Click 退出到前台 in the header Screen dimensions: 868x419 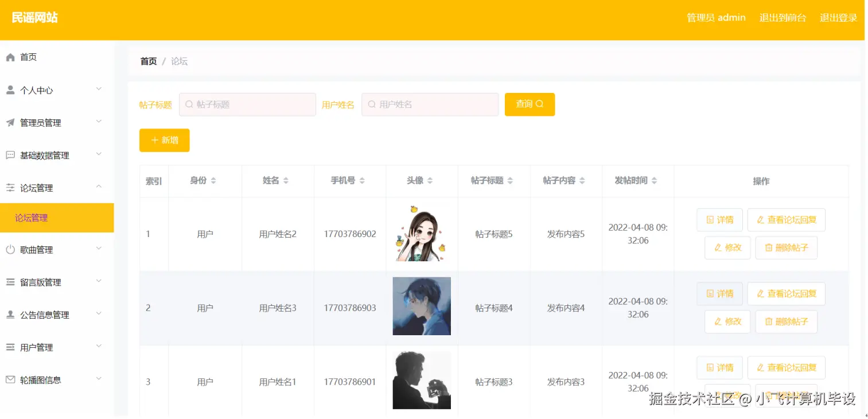pos(783,18)
